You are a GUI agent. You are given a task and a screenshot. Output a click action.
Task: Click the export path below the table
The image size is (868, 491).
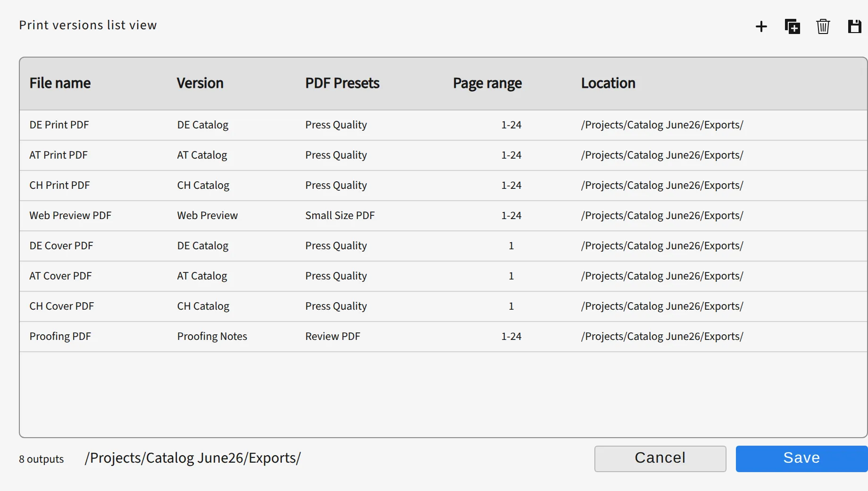(192, 458)
